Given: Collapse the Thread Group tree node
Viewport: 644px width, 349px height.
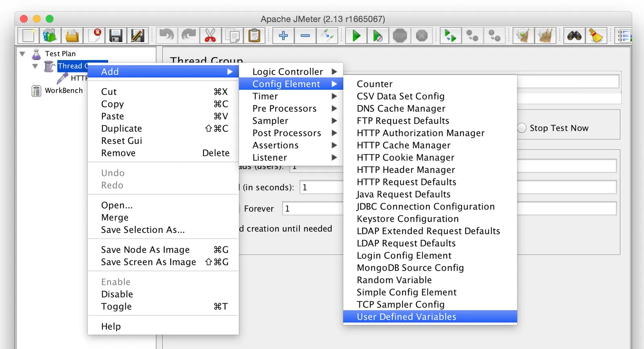Looking at the screenshot, I should (35, 66).
